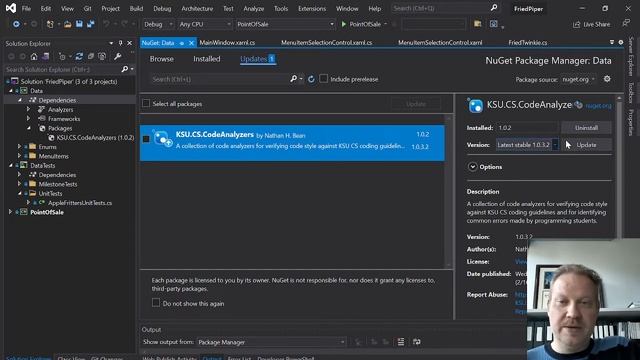Click the Uninstall button
The image size is (640, 360).
(586, 128)
